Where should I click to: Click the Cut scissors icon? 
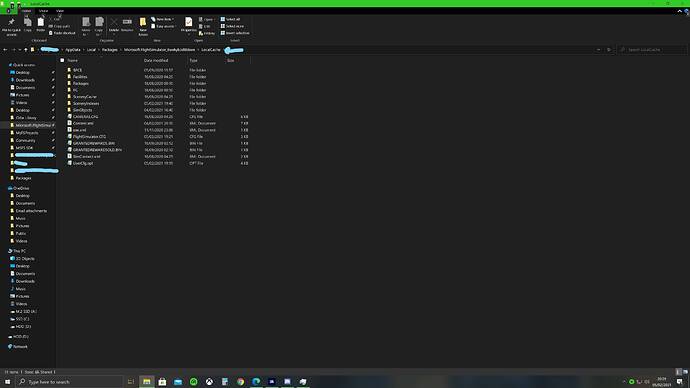[51, 19]
